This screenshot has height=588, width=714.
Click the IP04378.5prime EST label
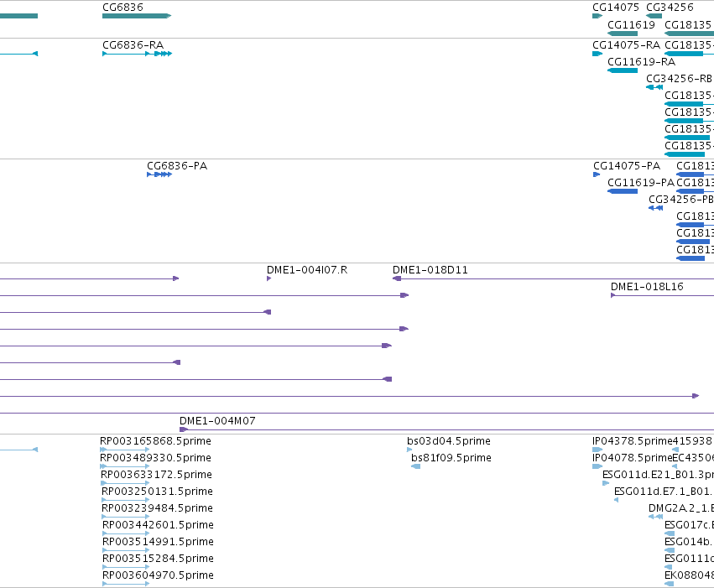632,441
